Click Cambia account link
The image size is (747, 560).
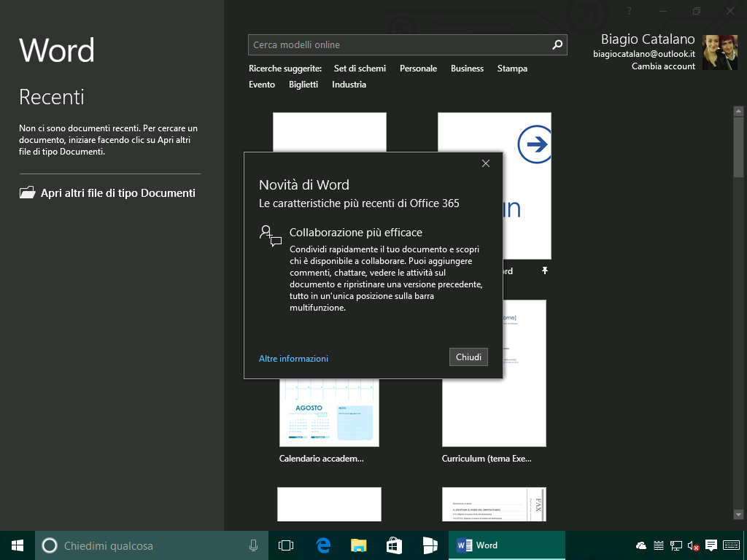(663, 66)
